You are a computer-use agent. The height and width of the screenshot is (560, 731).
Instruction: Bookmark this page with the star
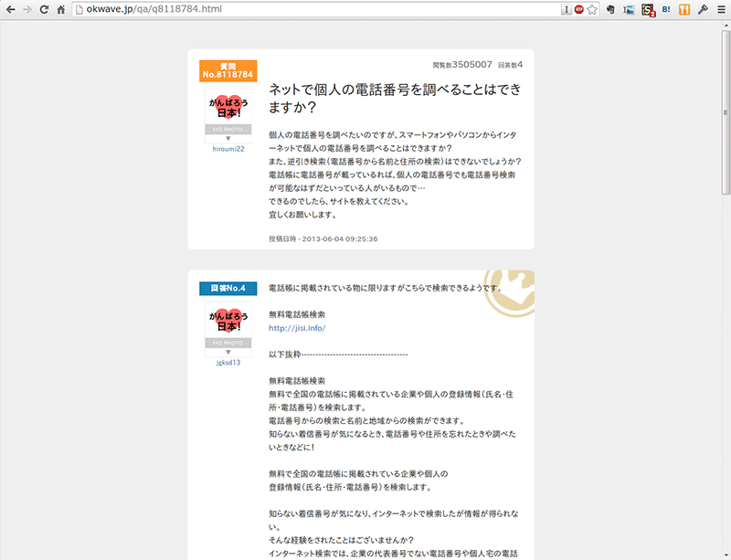click(592, 9)
